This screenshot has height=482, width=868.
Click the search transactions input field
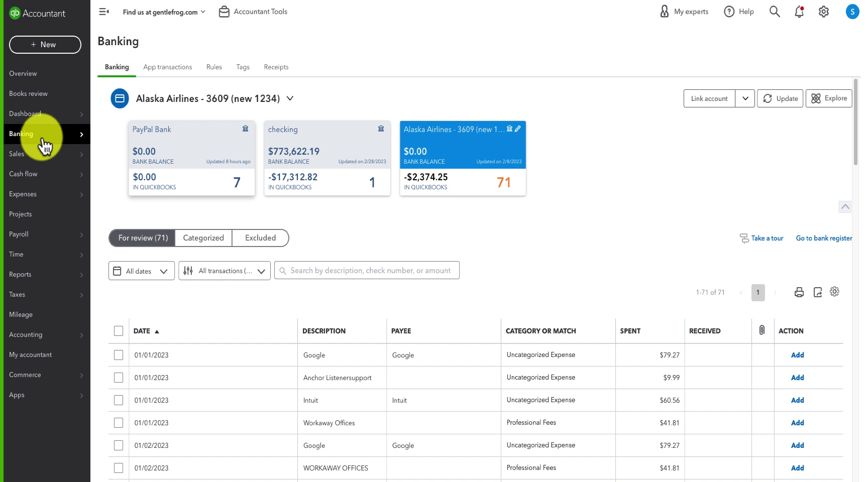tap(367, 271)
